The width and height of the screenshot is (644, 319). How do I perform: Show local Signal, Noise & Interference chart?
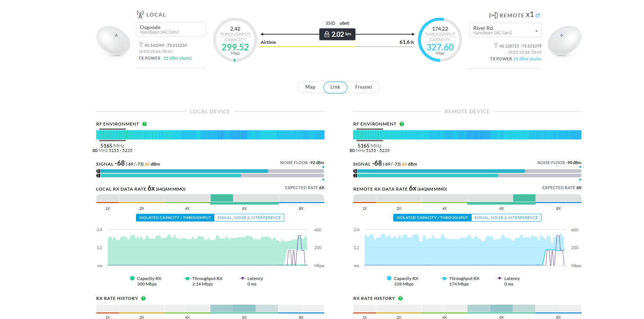coord(249,218)
